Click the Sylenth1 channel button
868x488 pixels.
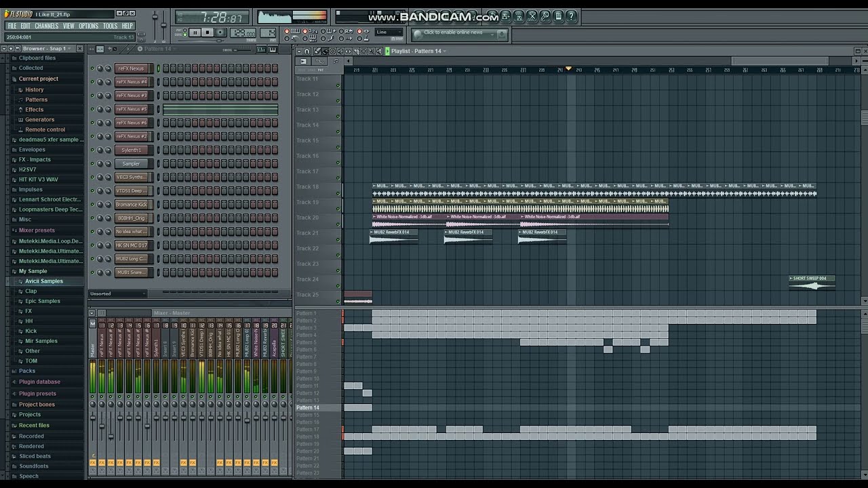tap(133, 150)
